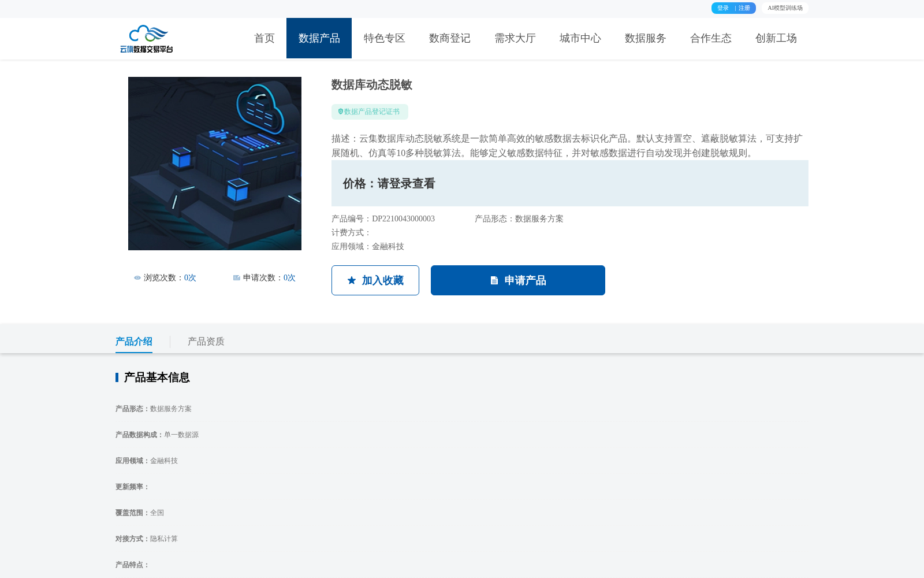Click 应用领域 row in basic info section
The width and height of the screenshot is (924, 578).
coord(147,461)
